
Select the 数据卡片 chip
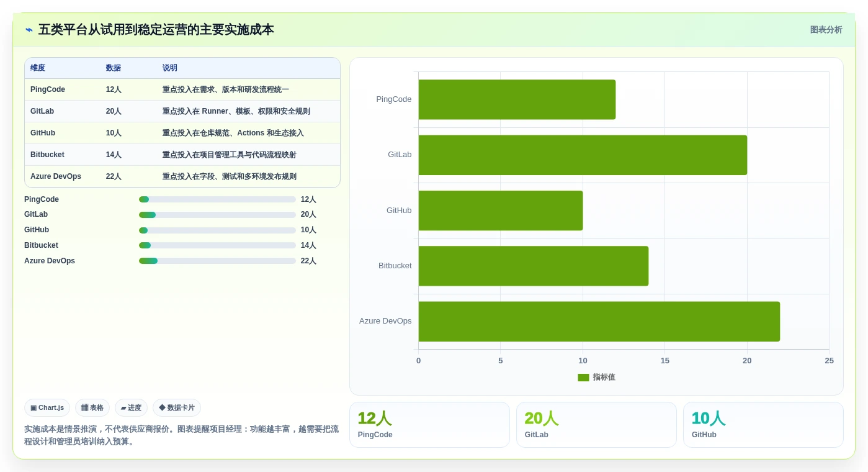(x=177, y=408)
